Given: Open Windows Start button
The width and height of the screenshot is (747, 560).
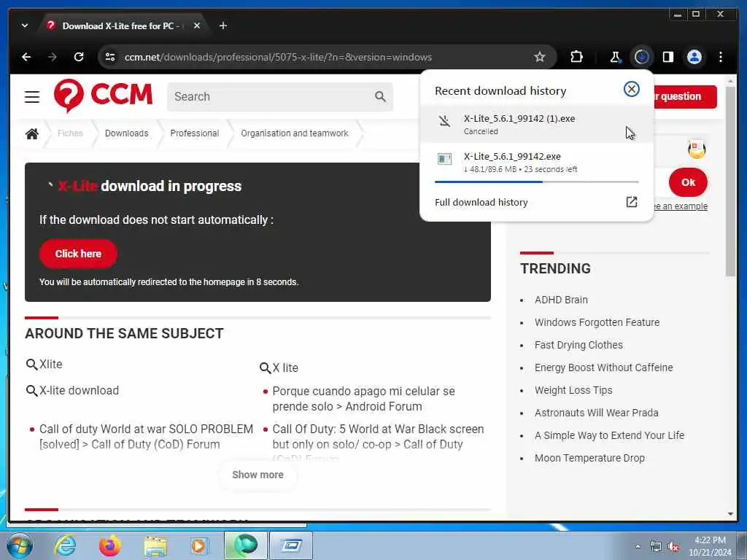Looking at the screenshot, I should (x=20, y=545).
